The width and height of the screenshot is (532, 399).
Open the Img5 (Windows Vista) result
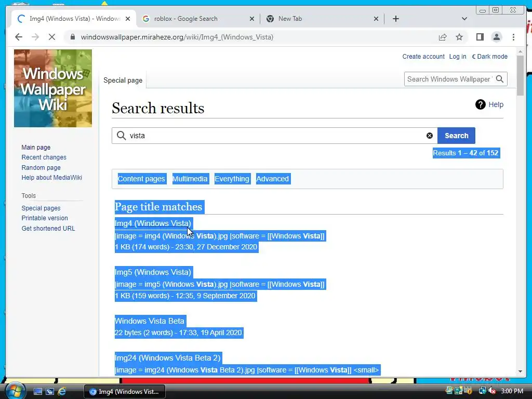coord(153,272)
